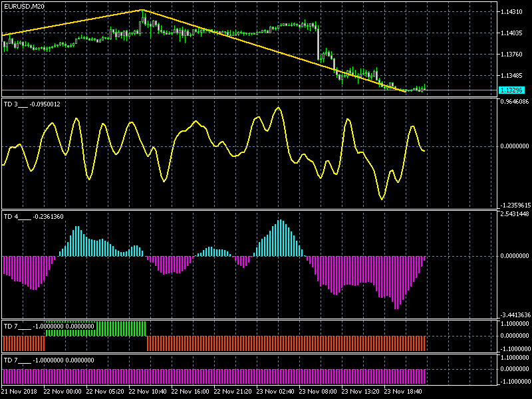The image size is (532, 399).
Task: Select the TD 3 indicator label
Action: pyautogui.click(x=32, y=104)
